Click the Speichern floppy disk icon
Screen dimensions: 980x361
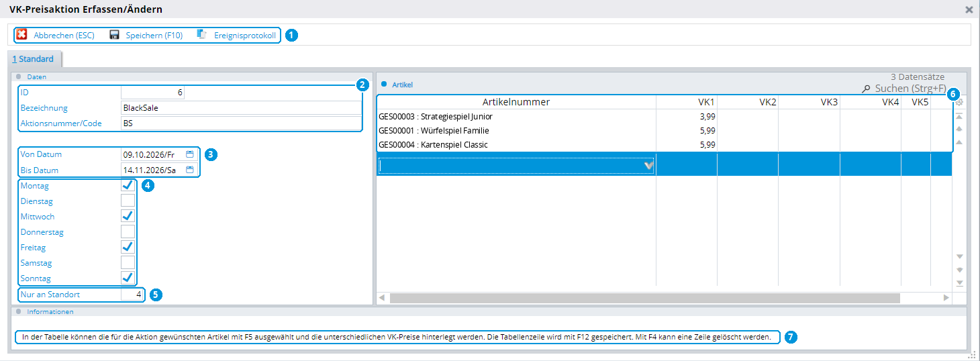[114, 35]
